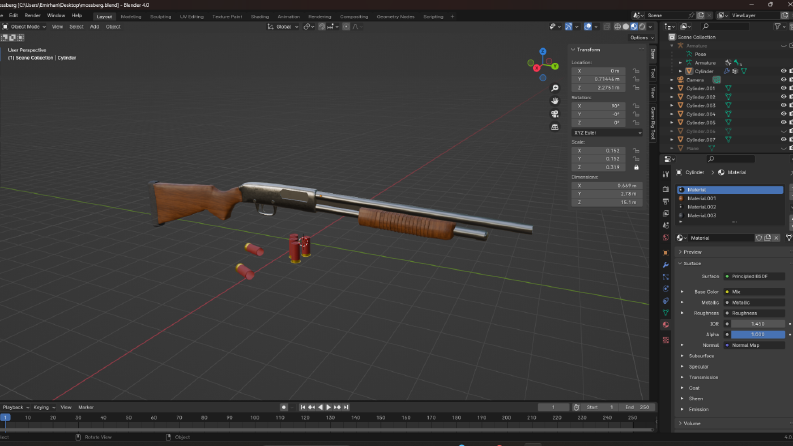Open the Geometry Nodes workspace tab
This screenshot has height=446, width=793.
[395, 17]
